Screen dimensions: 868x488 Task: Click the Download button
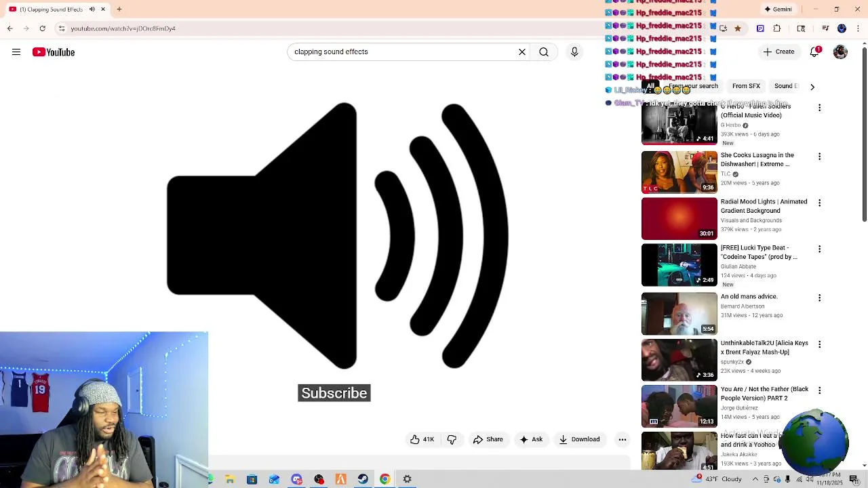580,439
